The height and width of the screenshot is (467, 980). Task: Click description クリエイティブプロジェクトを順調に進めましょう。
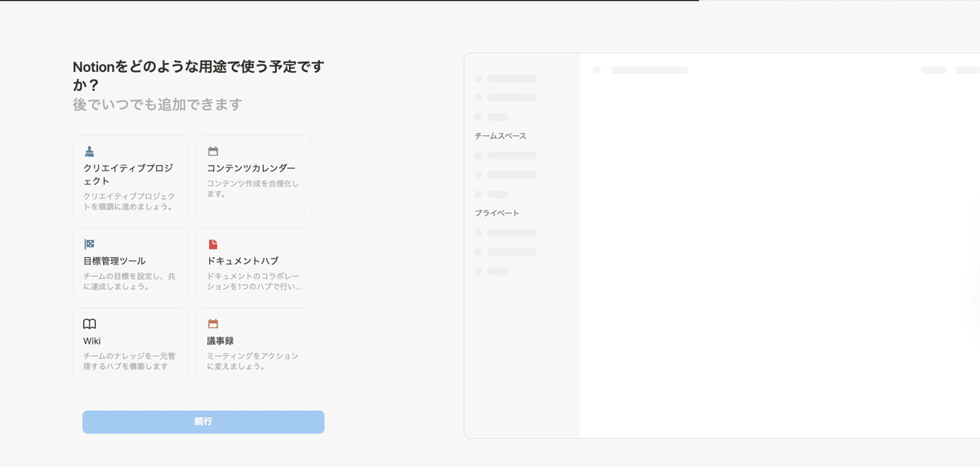pos(129,202)
